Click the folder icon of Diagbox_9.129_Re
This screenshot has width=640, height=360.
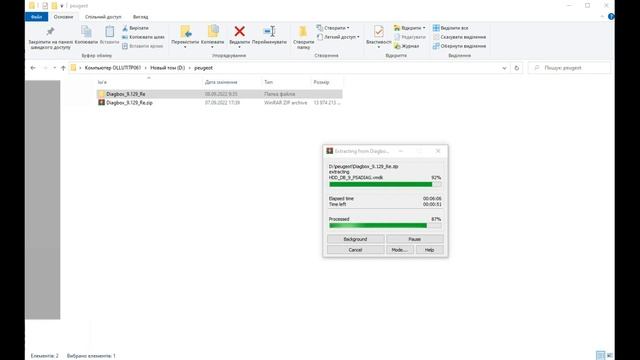[x=102, y=94]
